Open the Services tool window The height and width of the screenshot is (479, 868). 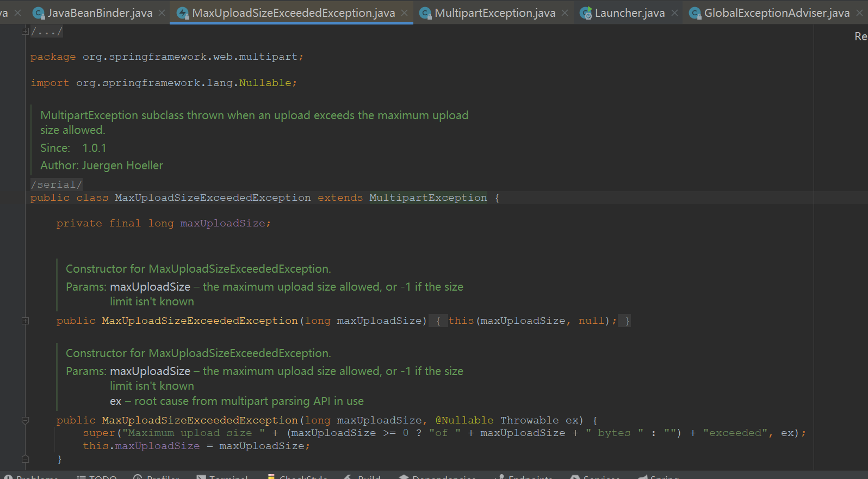[x=595, y=477]
